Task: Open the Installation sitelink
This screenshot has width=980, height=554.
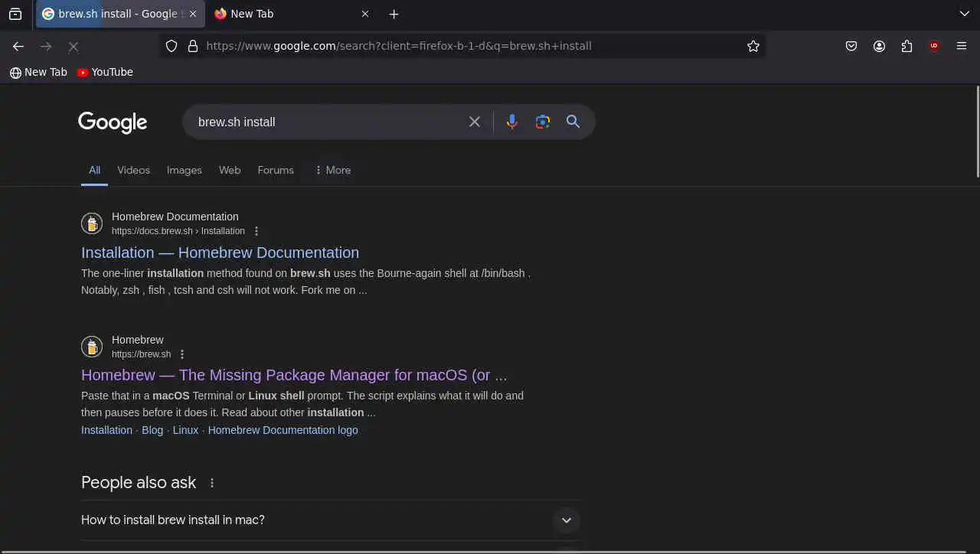Action: [106, 430]
